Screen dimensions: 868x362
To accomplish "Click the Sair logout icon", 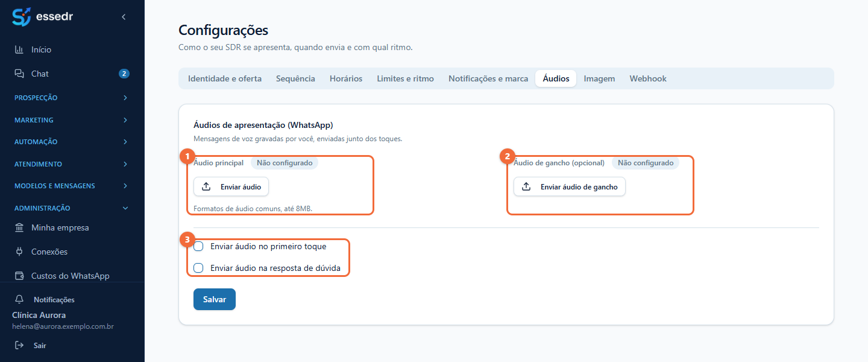I will 19,346.
